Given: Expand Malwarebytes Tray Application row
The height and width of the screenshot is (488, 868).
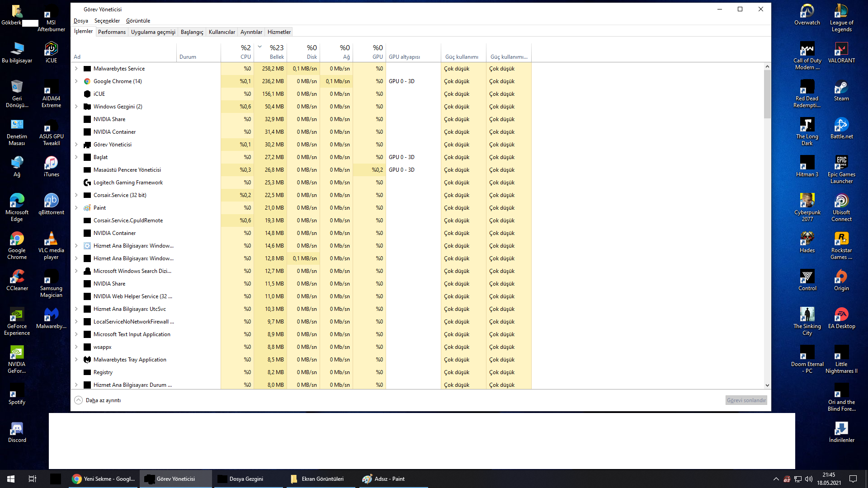Looking at the screenshot, I should pyautogui.click(x=76, y=360).
